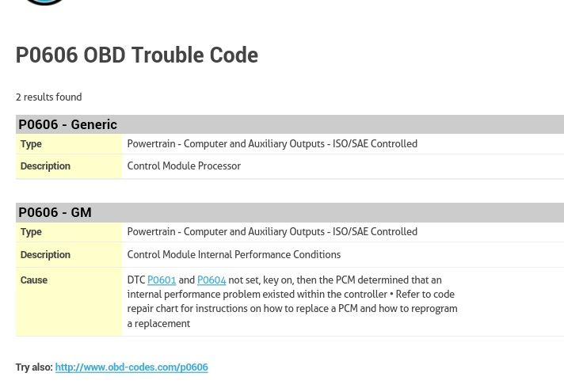Image resolution: width=564 pixels, height=392 pixels.
Task: Click 'a replacement' ending the Cause text
Action: click(x=158, y=324)
